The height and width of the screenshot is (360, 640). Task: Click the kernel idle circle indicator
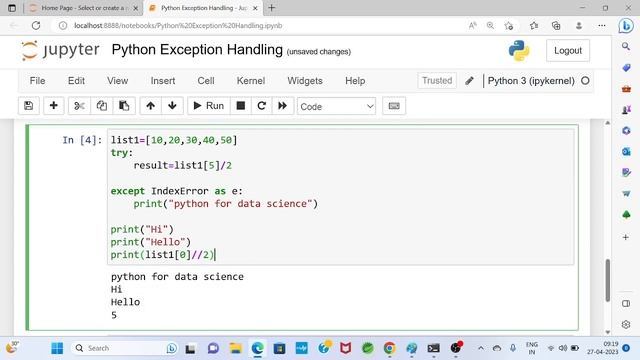(585, 81)
